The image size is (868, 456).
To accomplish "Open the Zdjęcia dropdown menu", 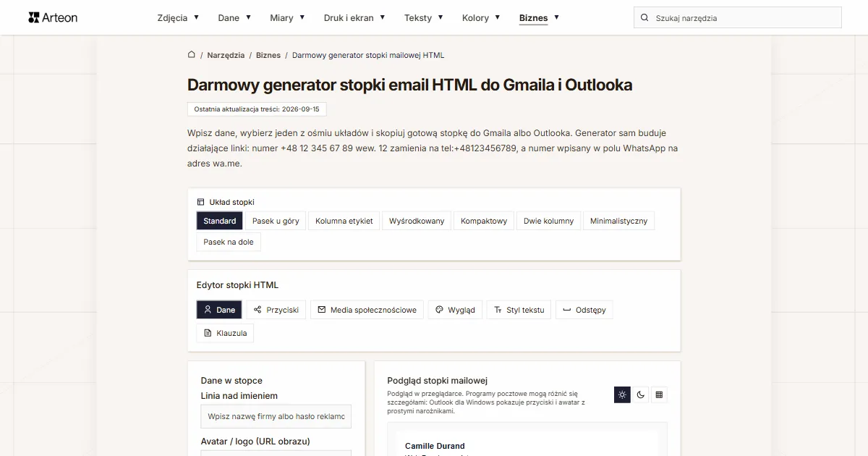I will click(x=178, y=17).
